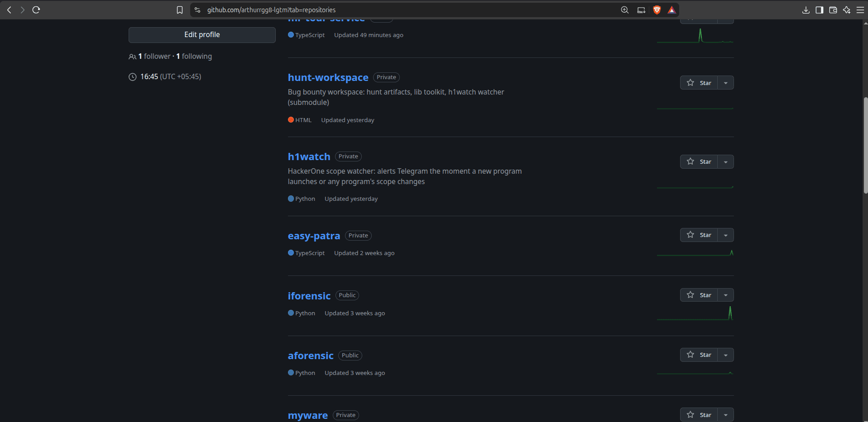The image size is (868, 422).
Task: Toggle the sidebar panel icon
Action: [820, 10]
